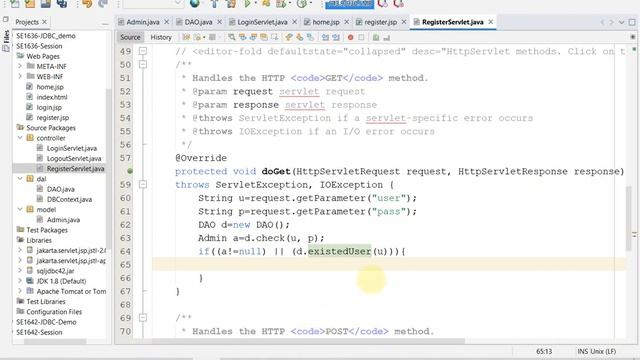
Task: Toggle Highlight Search in editor toolbar
Action: pos(264,37)
